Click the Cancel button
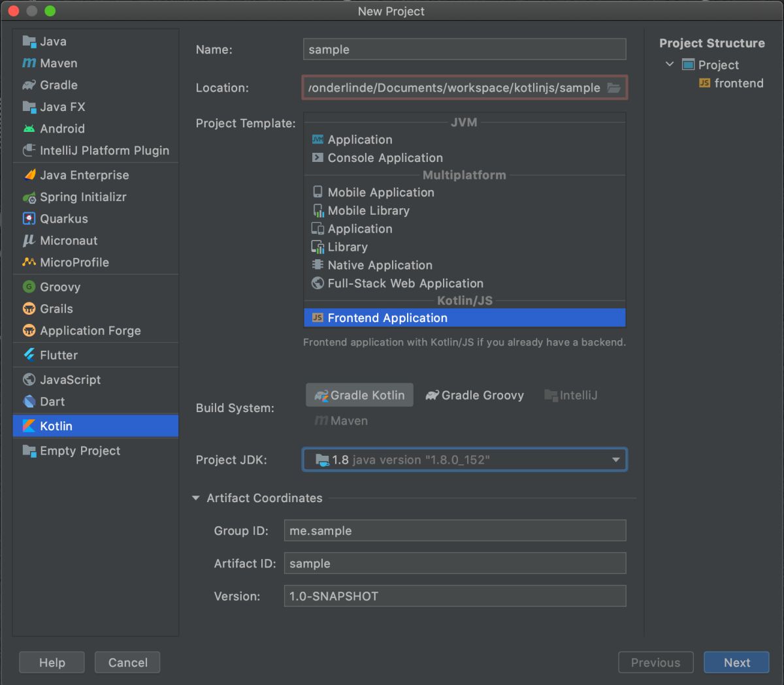 point(127,662)
